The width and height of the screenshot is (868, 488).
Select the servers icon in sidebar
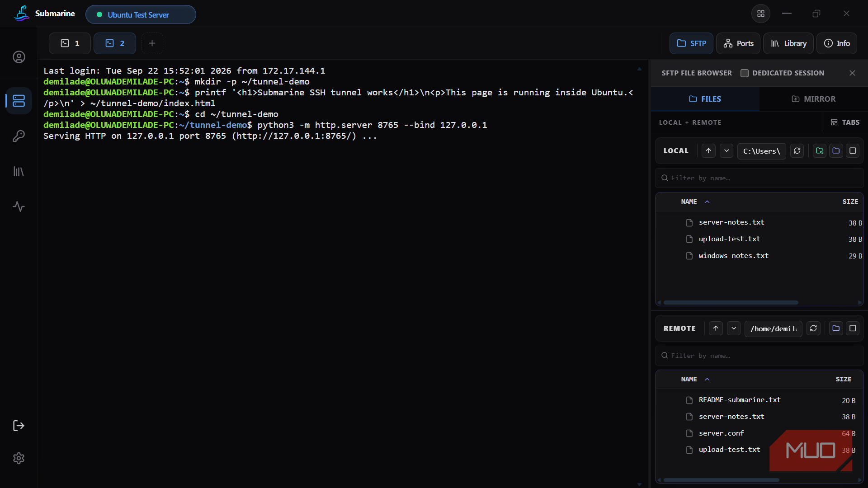[19, 100]
